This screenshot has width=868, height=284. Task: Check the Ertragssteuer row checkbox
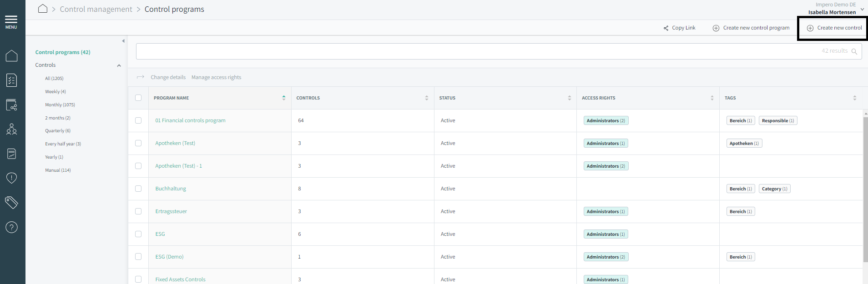[x=138, y=211]
